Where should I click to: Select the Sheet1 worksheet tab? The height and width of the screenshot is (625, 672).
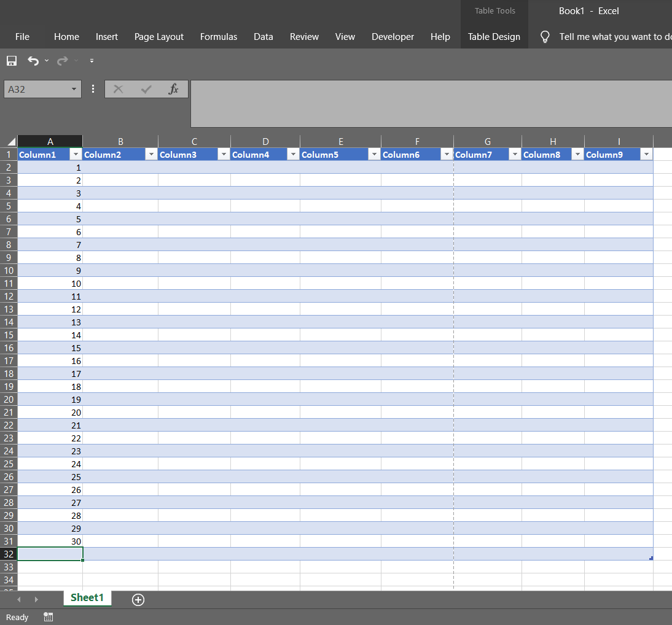click(87, 598)
